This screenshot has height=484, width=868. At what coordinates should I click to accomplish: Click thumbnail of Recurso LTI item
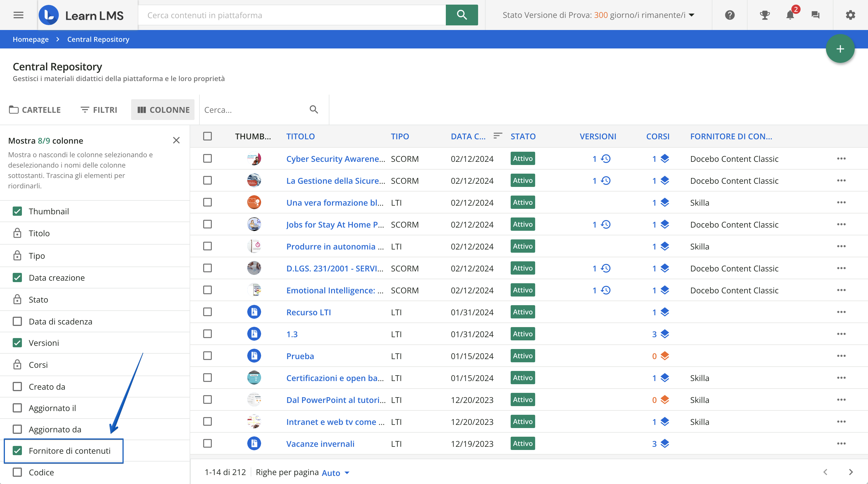pyautogui.click(x=254, y=312)
